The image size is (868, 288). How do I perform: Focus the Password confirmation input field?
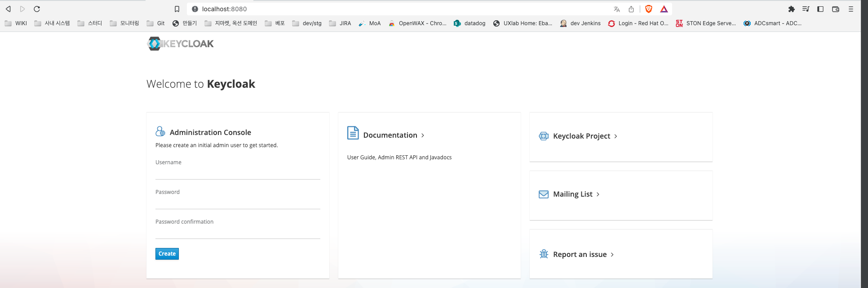(x=238, y=233)
